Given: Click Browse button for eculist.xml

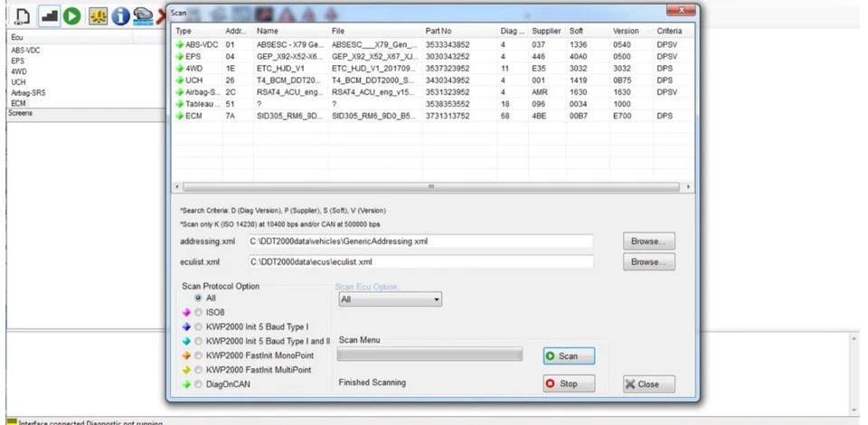Looking at the screenshot, I should click(x=649, y=261).
